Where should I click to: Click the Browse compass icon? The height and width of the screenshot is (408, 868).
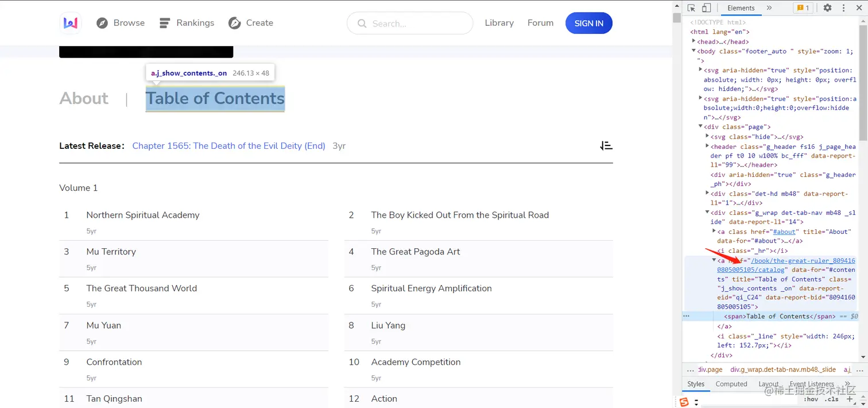102,23
